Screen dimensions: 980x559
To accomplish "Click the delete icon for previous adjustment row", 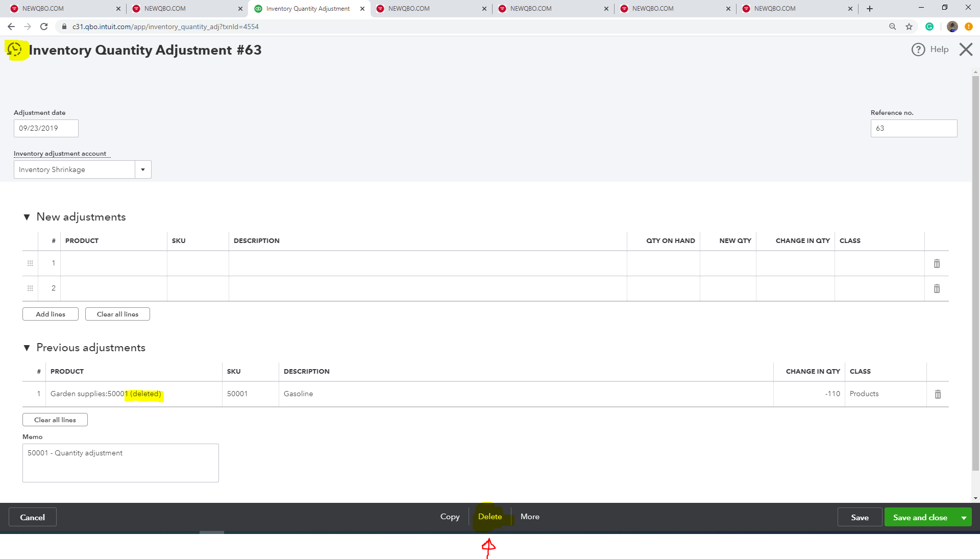I will 937,394.
